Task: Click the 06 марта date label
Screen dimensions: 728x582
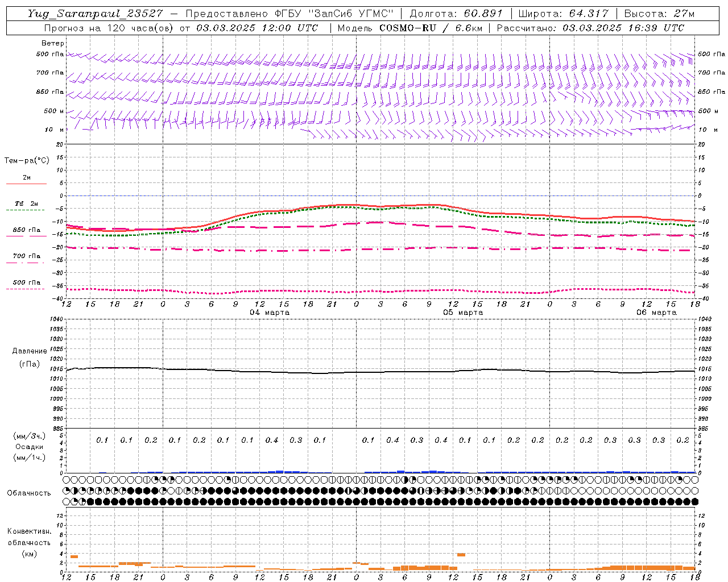Action: coord(656,312)
